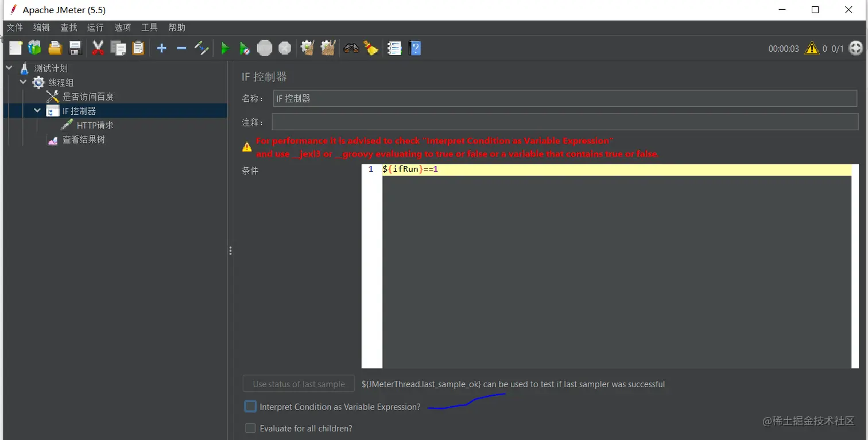
Task: Click the yellow warning icon beside red message
Action: pos(247,147)
